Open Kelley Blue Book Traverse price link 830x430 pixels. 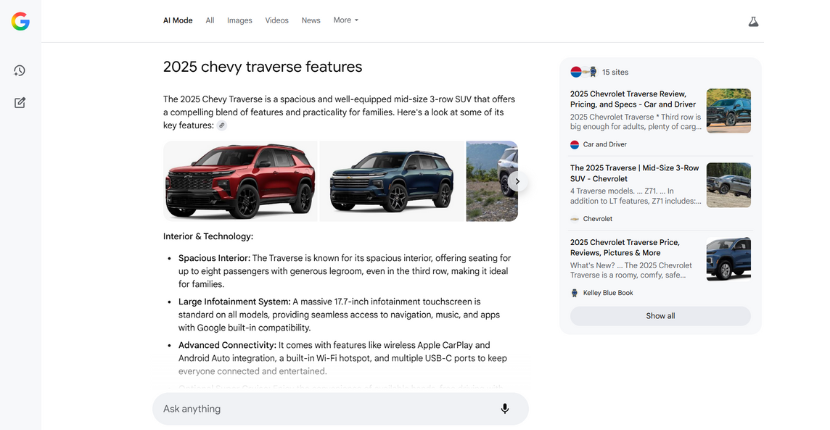click(x=624, y=247)
